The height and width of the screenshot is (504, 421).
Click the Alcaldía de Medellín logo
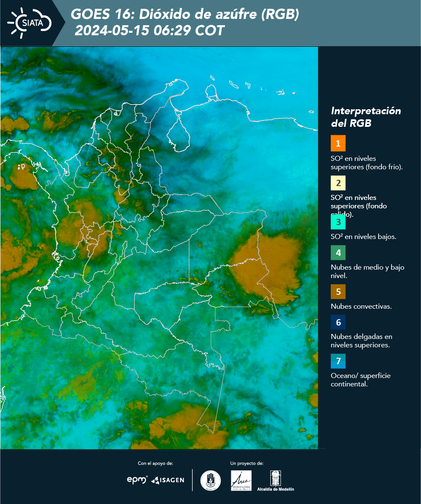276,480
